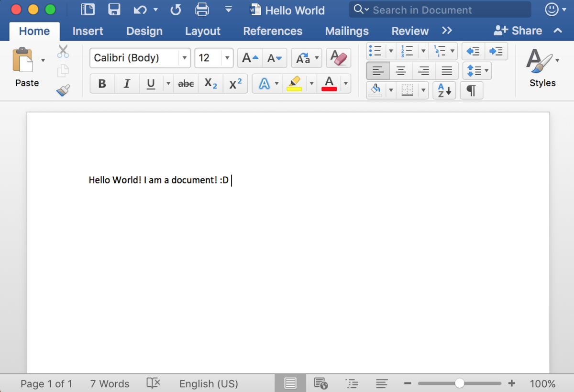This screenshot has height=392, width=574.
Task: Toggle bold formatting
Action: (102, 83)
